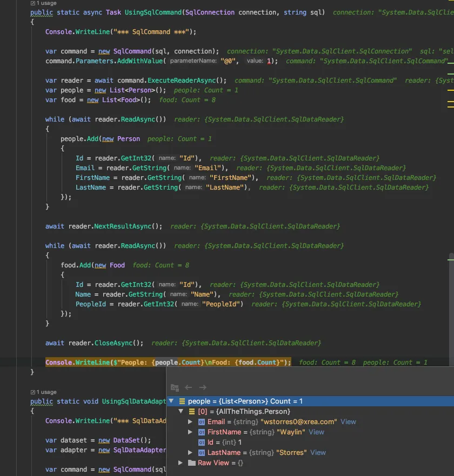Screen dimensions: 454x476
Task: Click the "*** SqlCommand ***" string literal
Action: [x=151, y=32]
